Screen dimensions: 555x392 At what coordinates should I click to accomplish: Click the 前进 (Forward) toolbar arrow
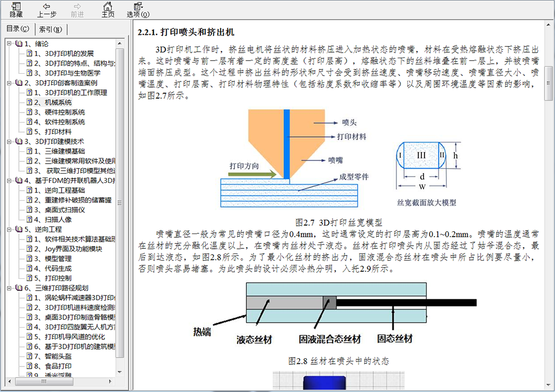77,10
